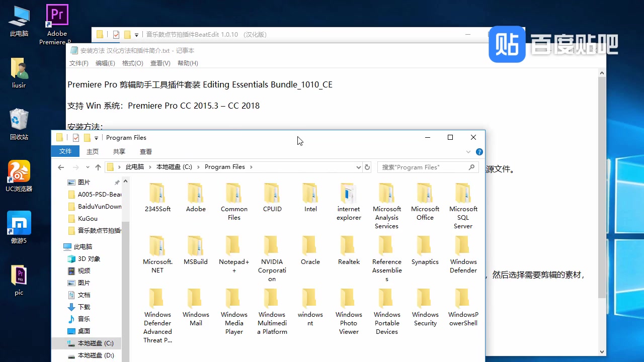Open Notepad 帮助(H) menu
Image resolution: width=644 pixels, height=362 pixels.
188,63
